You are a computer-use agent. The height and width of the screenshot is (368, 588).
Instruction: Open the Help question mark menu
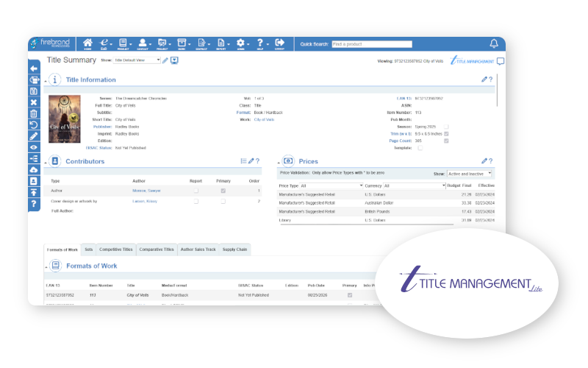(x=261, y=43)
